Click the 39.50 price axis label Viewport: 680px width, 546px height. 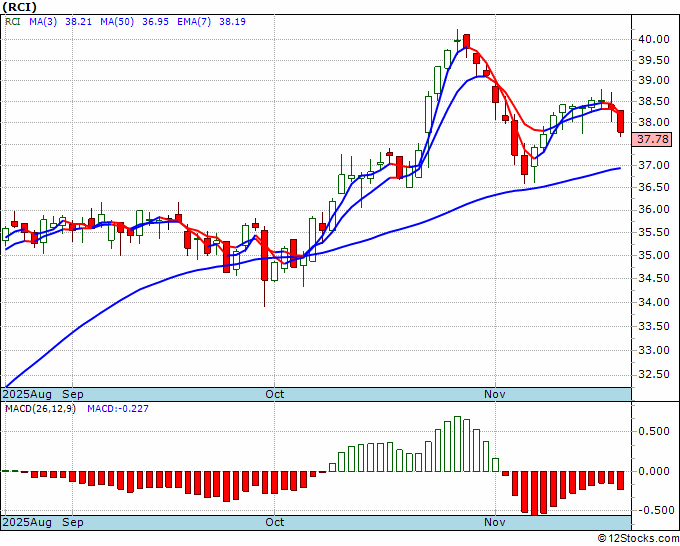pos(654,60)
